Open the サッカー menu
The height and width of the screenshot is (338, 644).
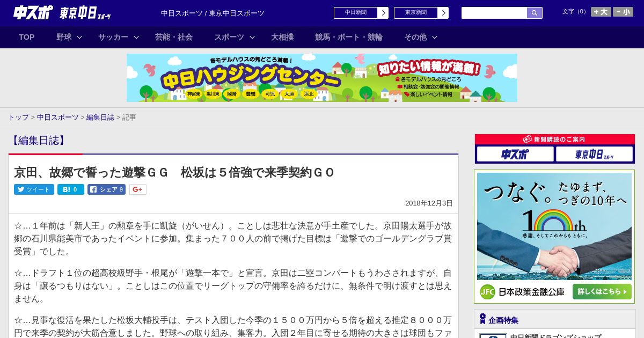pyautogui.click(x=113, y=37)
